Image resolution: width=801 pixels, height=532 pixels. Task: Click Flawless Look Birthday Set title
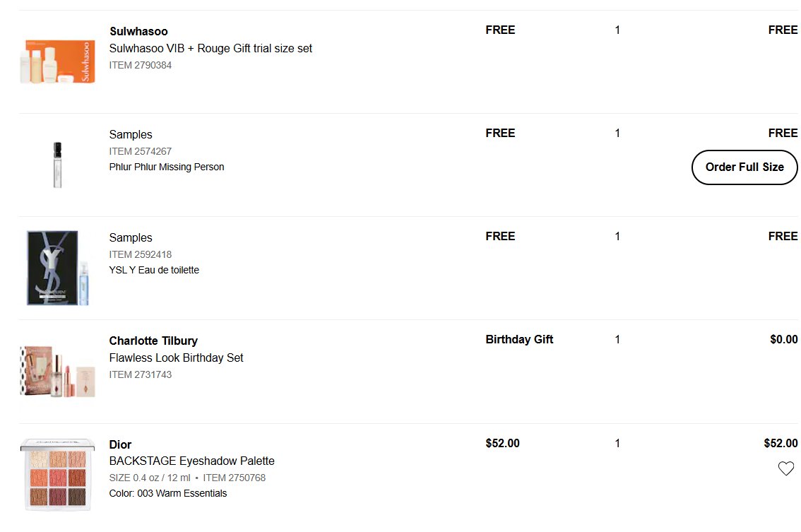point(176,358)
